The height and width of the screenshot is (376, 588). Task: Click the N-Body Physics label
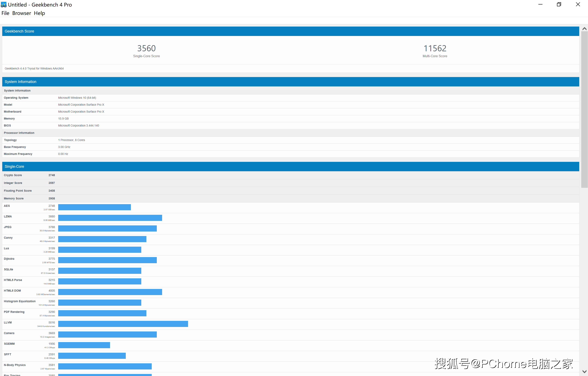[x=15, y=365]
